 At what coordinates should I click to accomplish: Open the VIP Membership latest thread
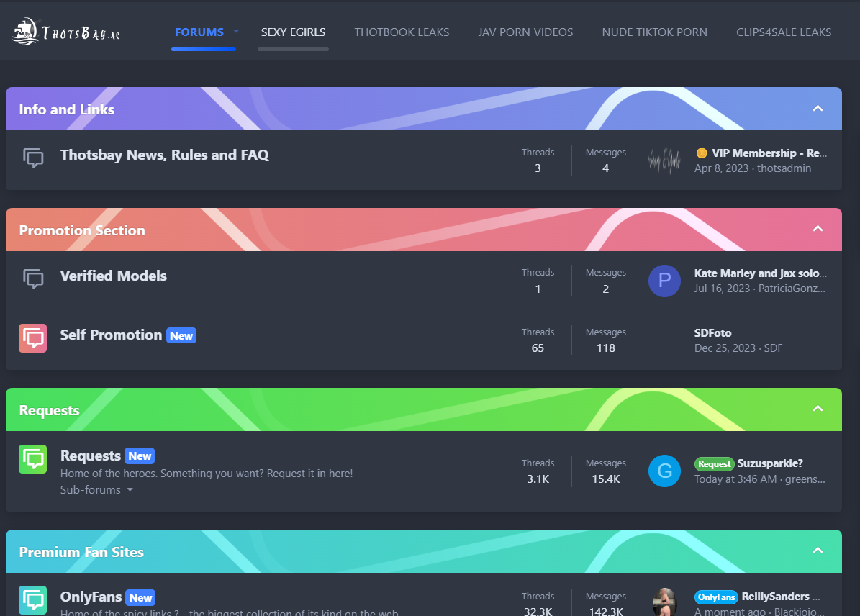[769, 153]
